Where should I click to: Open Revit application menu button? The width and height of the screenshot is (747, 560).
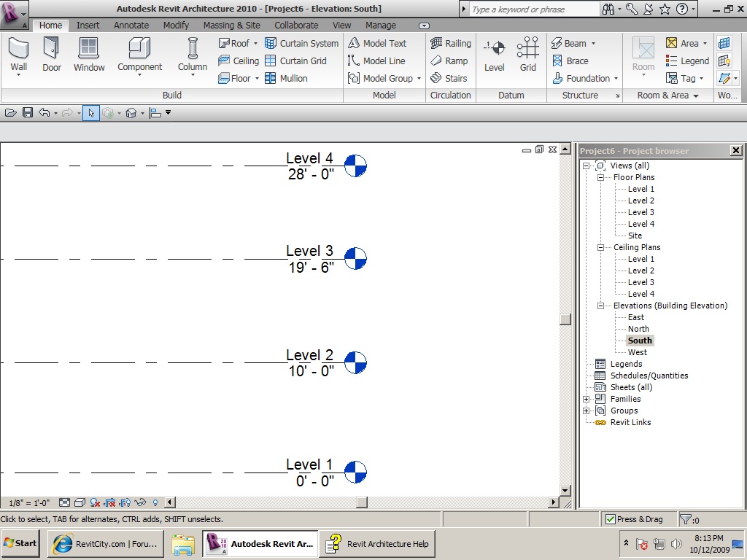(x=13, y=15)
